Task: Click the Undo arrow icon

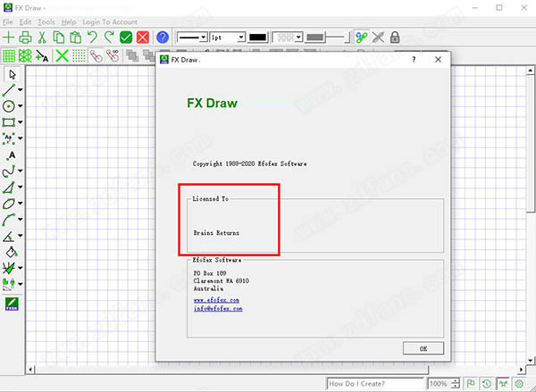Action: click(92, 38)
